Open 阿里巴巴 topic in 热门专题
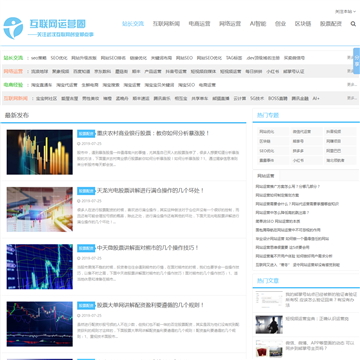This screenshot has height=360, width=360. click(x=340, y=151)
